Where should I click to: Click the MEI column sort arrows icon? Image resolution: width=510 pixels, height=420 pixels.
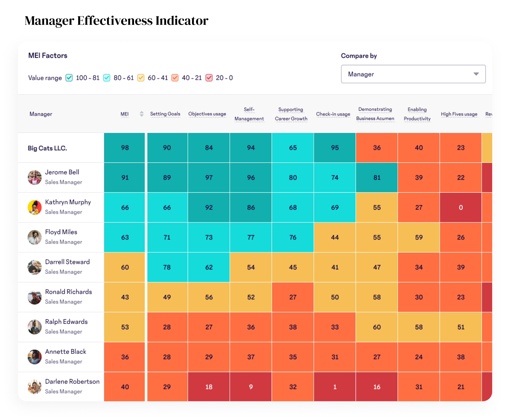(142, 114)
